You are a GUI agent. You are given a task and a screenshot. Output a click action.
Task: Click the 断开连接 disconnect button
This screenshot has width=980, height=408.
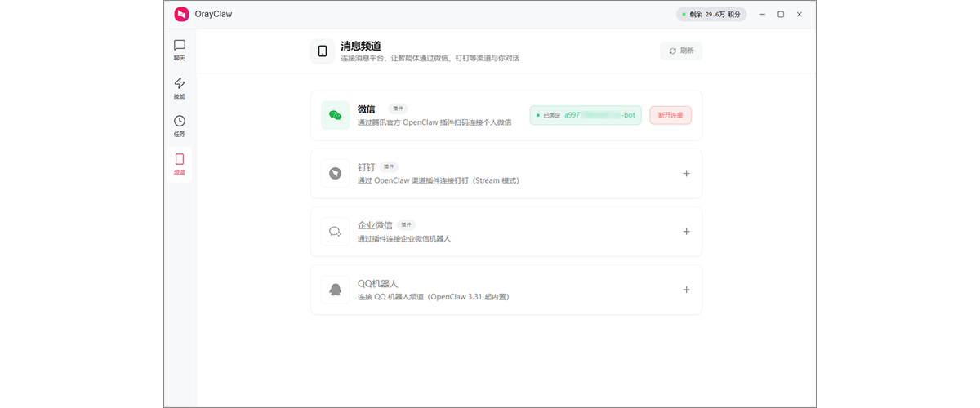pyautogui.click(x=670, y=115)
